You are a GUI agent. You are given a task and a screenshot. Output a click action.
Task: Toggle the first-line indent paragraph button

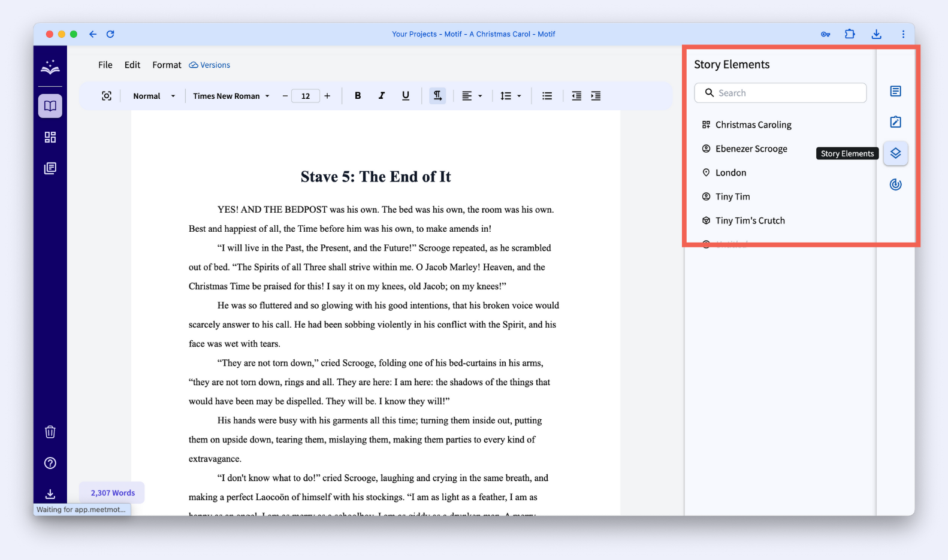[437, 96]
